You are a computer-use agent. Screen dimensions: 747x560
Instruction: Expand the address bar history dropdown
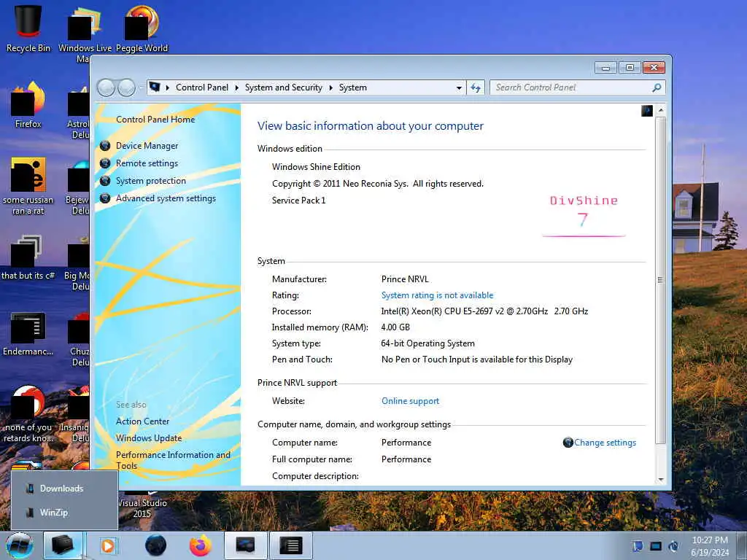click(x=459, y=87)
